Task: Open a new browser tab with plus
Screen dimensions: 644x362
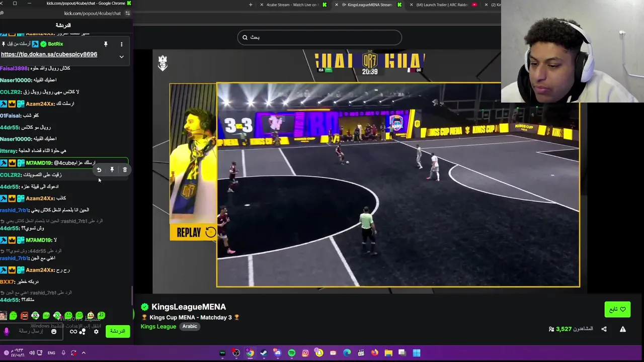Action: point(251,5)
